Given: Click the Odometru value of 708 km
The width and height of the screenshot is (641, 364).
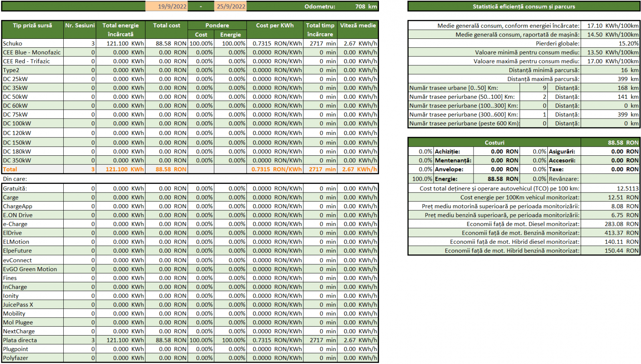Looking at the screenshot, I should 365,6.
